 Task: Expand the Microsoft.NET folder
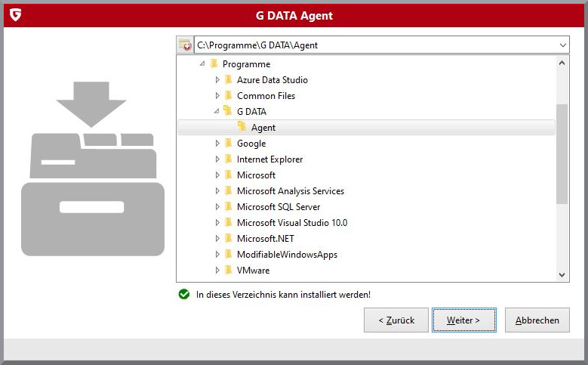[217, 239]
